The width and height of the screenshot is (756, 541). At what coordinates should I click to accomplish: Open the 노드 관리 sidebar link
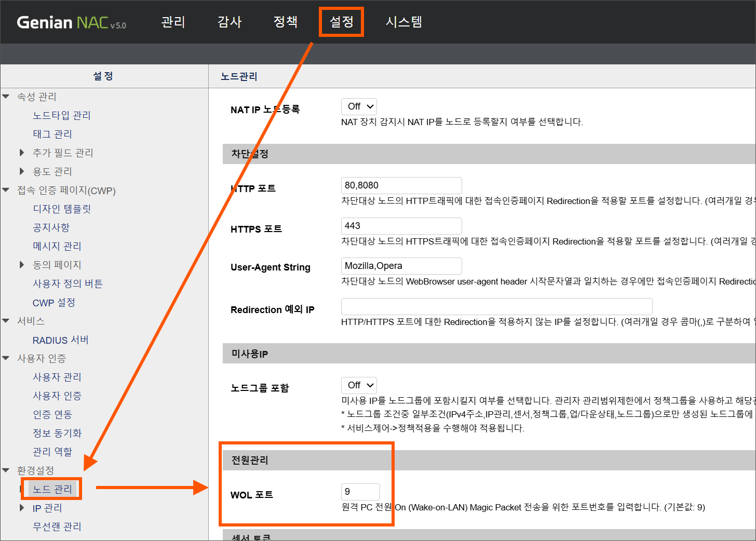click(x=52, y=489)
